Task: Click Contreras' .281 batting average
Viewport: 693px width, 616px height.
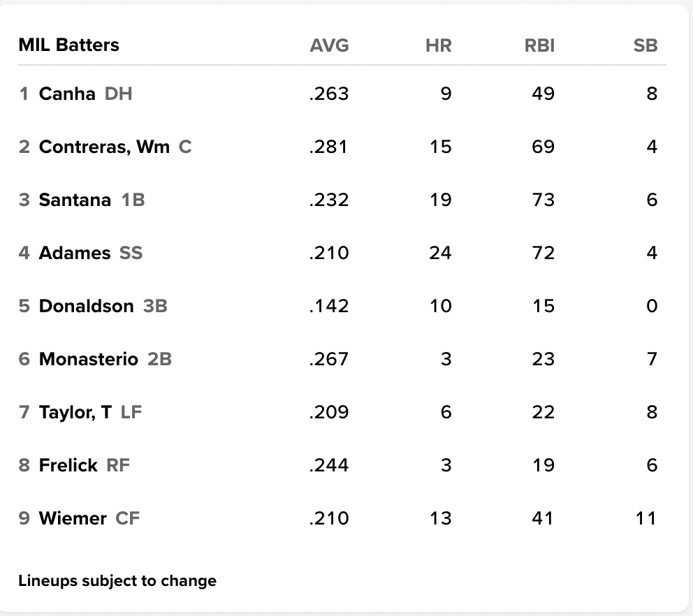Action: click(x=328, y=147)
